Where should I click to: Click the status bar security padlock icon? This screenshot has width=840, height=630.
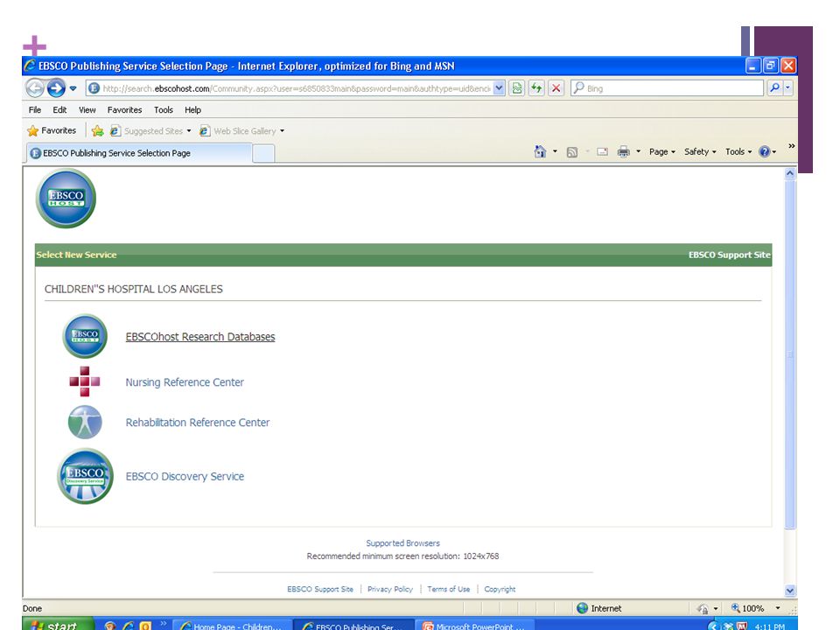(703, 608)
